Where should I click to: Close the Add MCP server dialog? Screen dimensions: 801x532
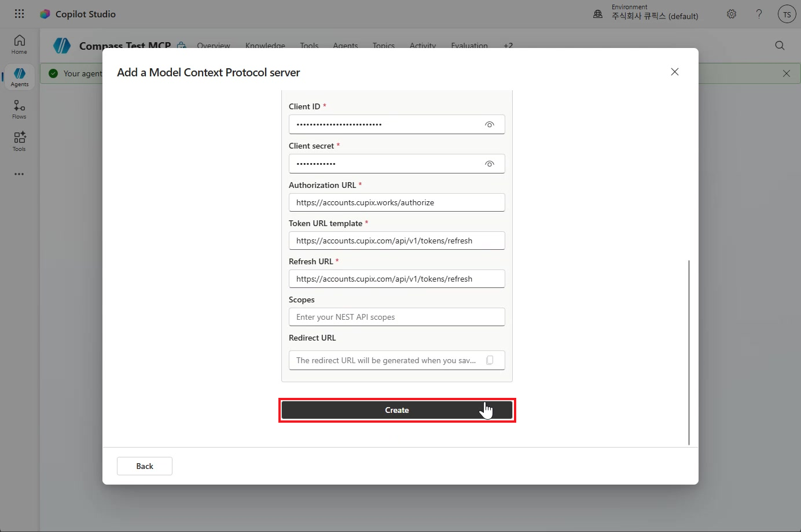[674, 72]
